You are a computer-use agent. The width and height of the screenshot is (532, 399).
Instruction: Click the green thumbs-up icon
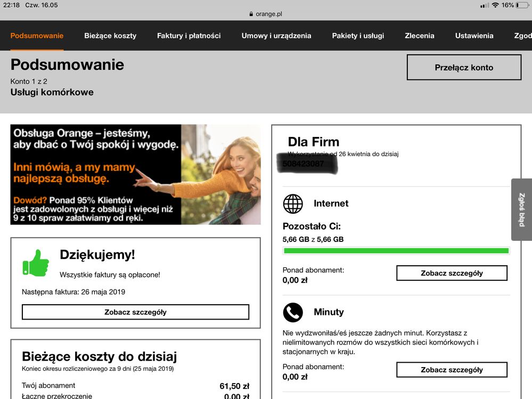(x=36, y=263)
